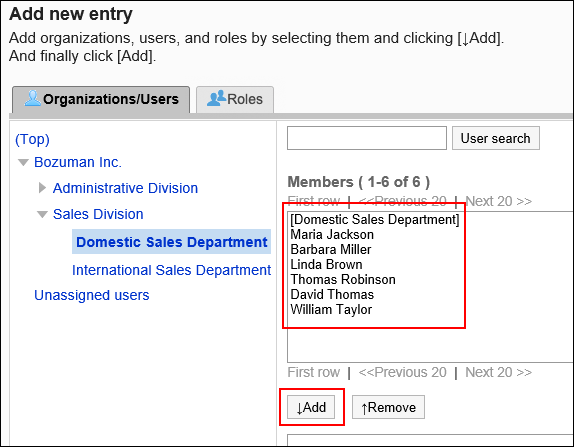Select Sales Division in the tree

pos(98,214)
